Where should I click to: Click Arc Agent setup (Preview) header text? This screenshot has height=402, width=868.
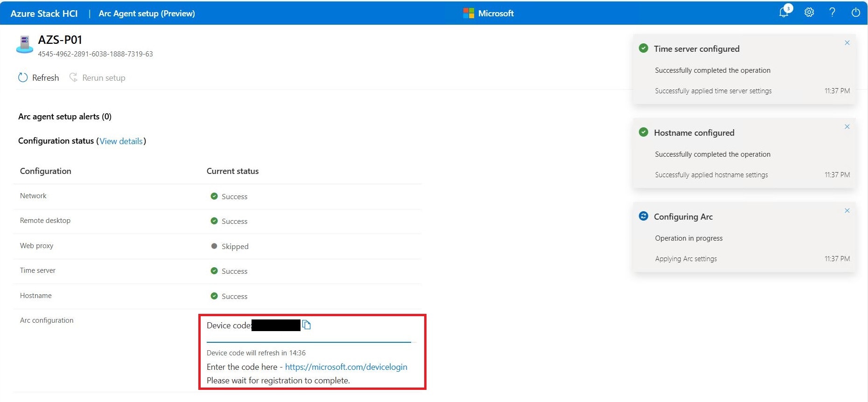[147, 14]
